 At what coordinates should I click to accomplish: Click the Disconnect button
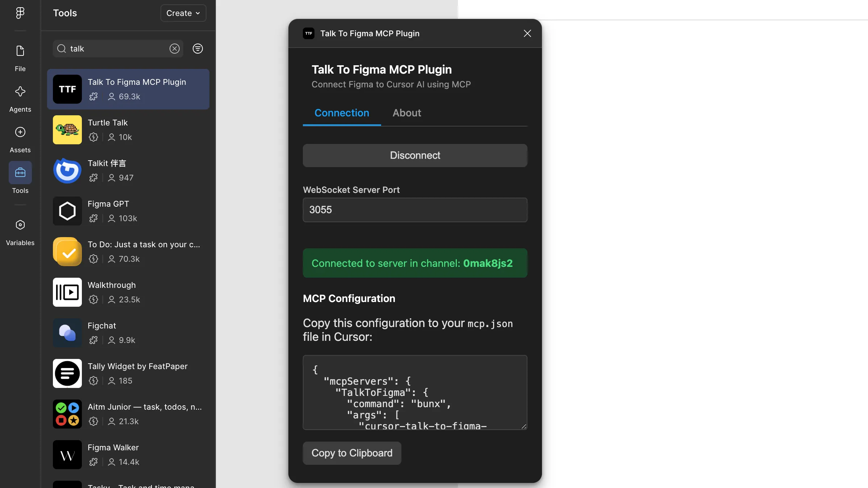(415, 156)
